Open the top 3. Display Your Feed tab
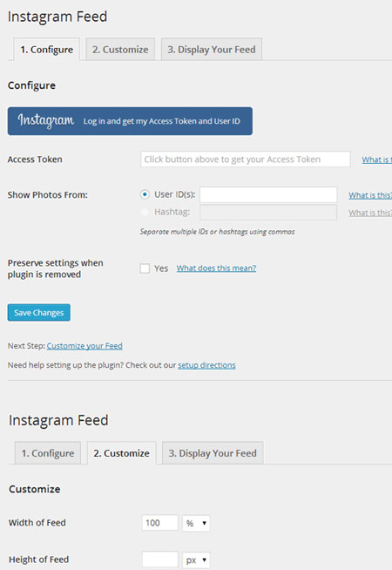 coord(211,50)
